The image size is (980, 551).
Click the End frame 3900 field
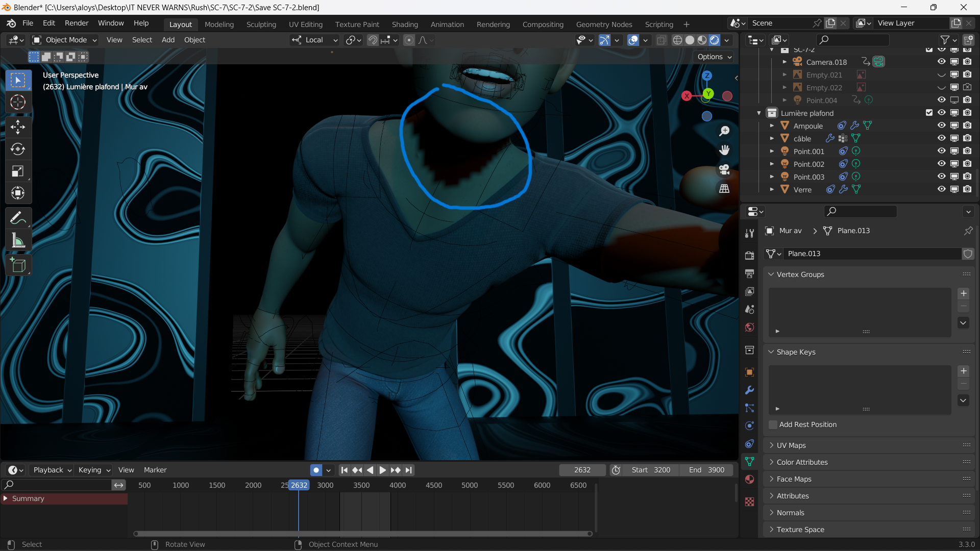point(706,470)
